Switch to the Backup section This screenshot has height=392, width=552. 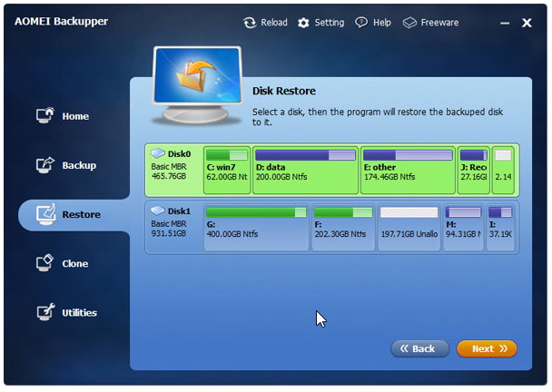tap(79, 165)
